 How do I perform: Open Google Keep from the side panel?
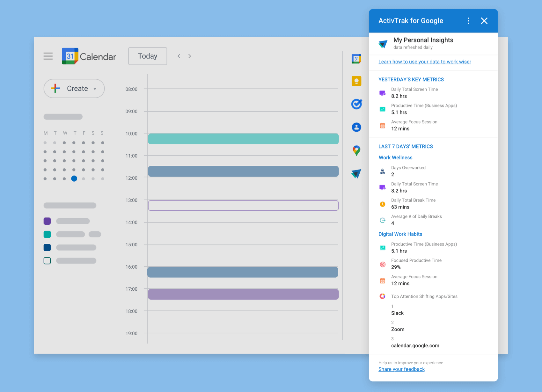(356, 81)
